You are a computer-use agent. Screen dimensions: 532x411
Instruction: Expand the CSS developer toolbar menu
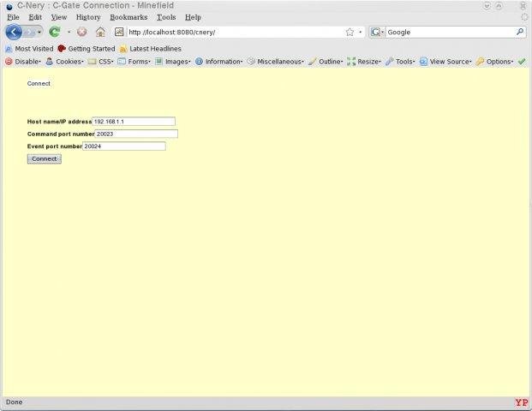101,62
